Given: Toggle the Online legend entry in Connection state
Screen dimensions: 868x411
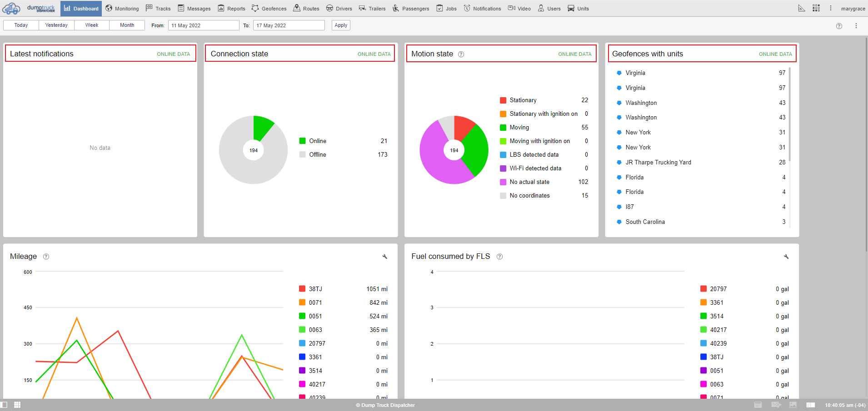Looking at the screenshot, I should click(x=317, y=141).
